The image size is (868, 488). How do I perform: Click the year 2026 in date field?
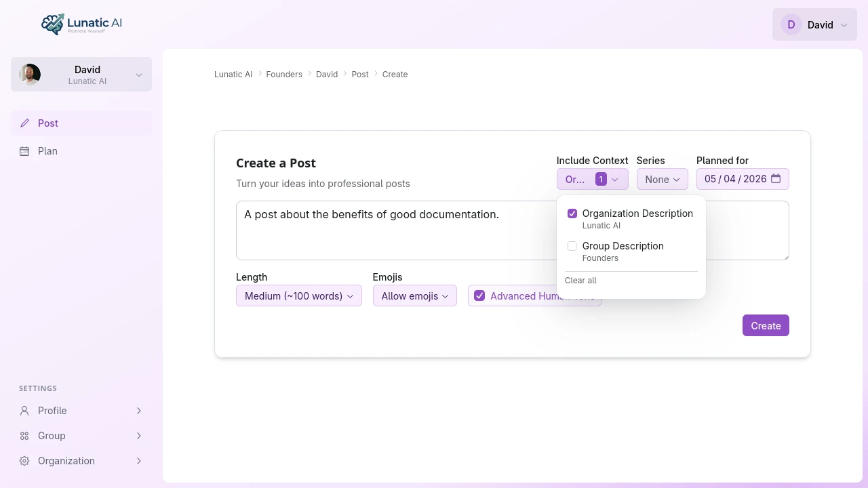[x=755, y=179]
